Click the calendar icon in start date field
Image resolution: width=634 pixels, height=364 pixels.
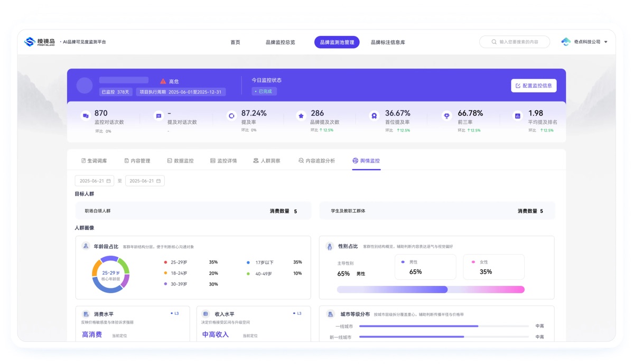[108, 181]
